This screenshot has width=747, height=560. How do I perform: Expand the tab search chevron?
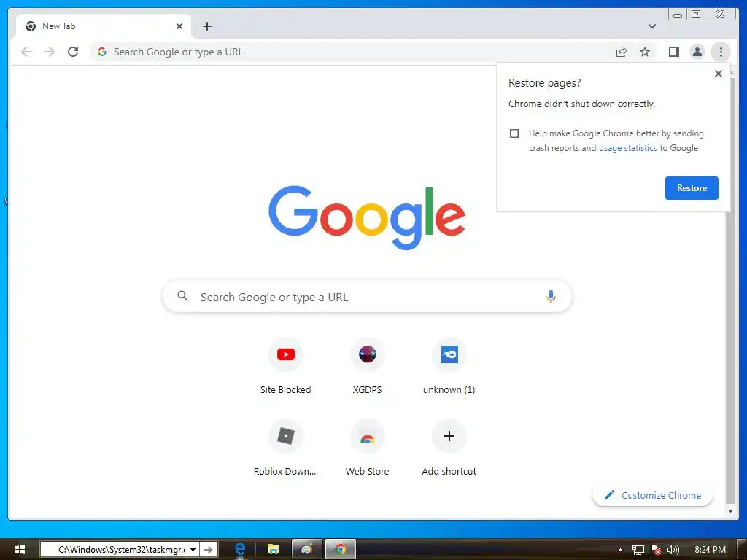(x=651, y=26)
